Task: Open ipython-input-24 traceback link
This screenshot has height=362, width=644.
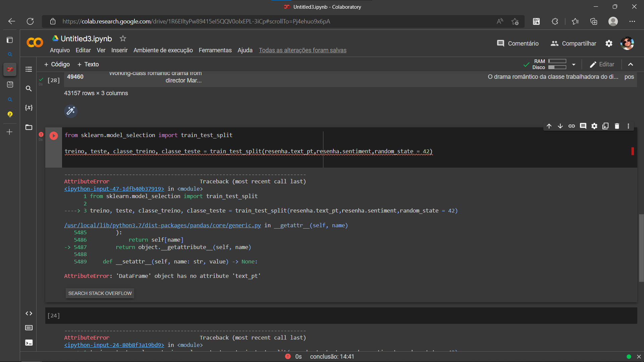Action: tap(114, 345)
